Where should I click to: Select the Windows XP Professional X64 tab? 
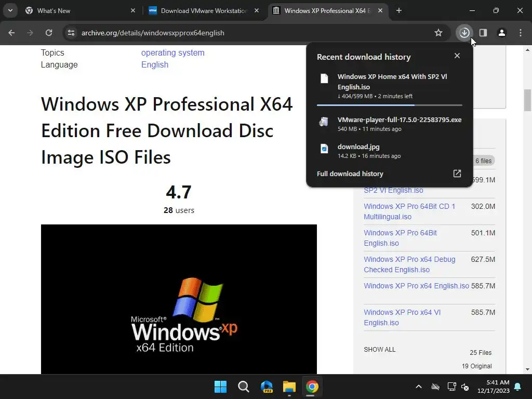327,10
